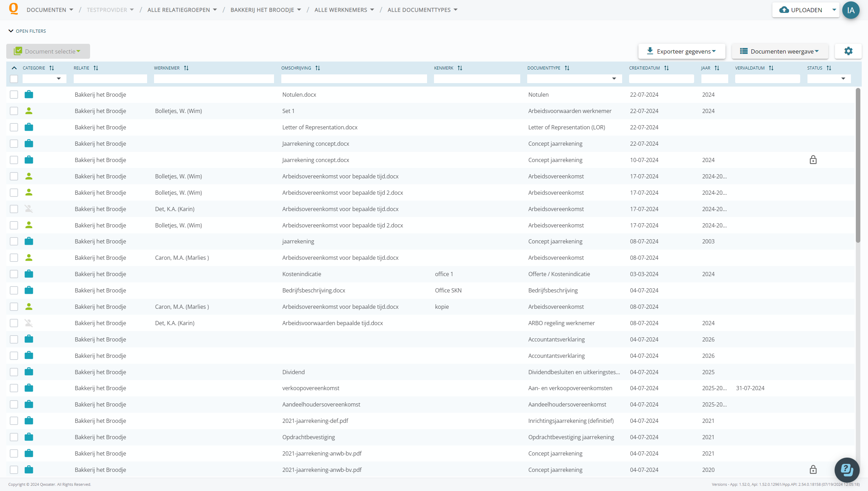
Task: Tick checkbox for Set 1 row
Action: click(14, 111)
